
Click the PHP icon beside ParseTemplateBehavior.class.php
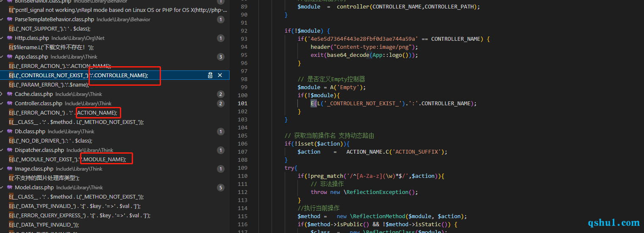coord(9,20)
